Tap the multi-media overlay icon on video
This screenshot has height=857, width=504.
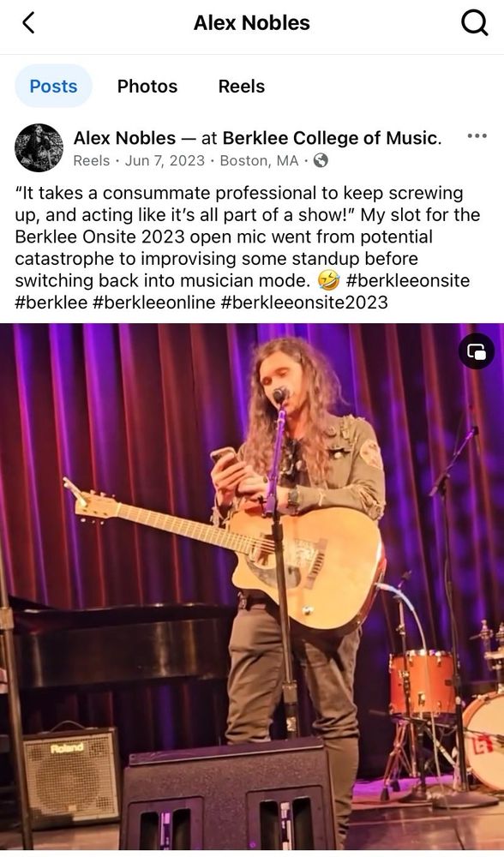coord(476,351)
